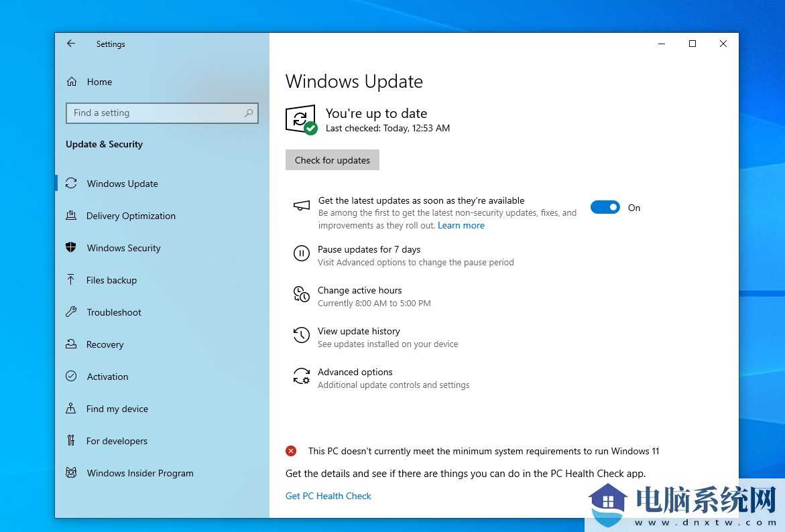Open View update history
Screen dimensions: 785x532
[359, 331]
